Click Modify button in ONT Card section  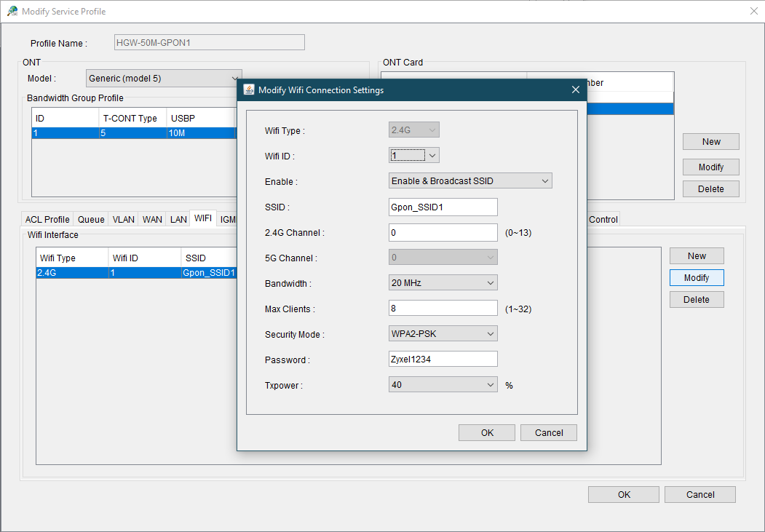[x=711, y=167]
